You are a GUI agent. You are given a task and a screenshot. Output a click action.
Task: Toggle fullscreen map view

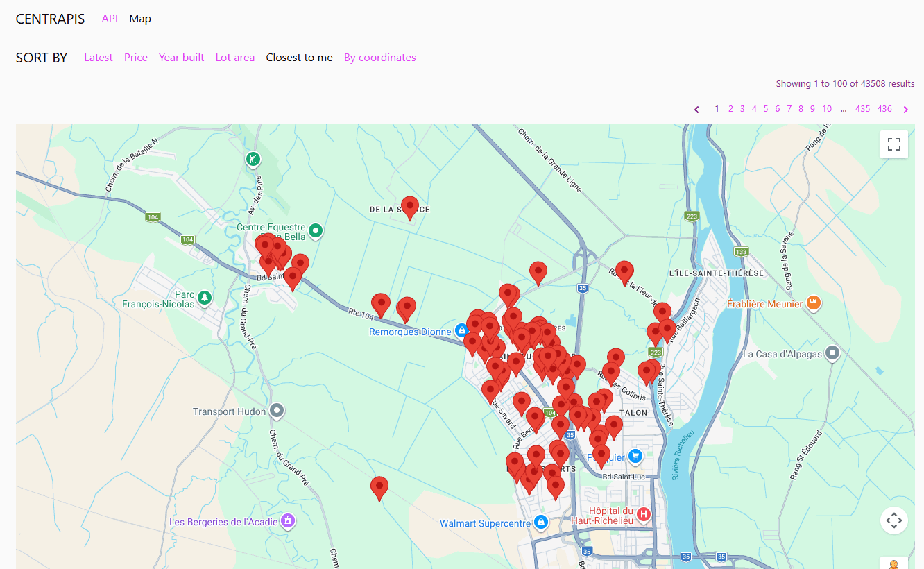point(893,144)
